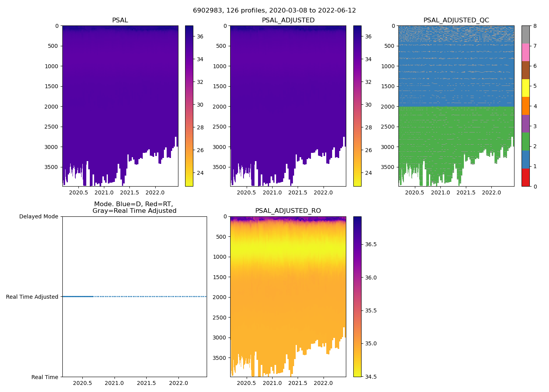Pick the green segment in the QC colorbar
This screenshot has height=392, width=549.
(525, 142)
